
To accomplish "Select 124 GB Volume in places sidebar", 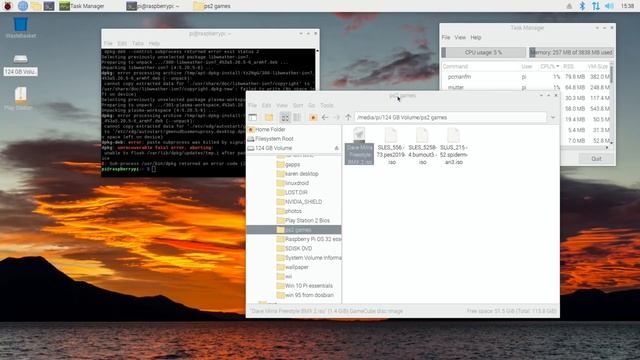I will [x=290, y=148].
